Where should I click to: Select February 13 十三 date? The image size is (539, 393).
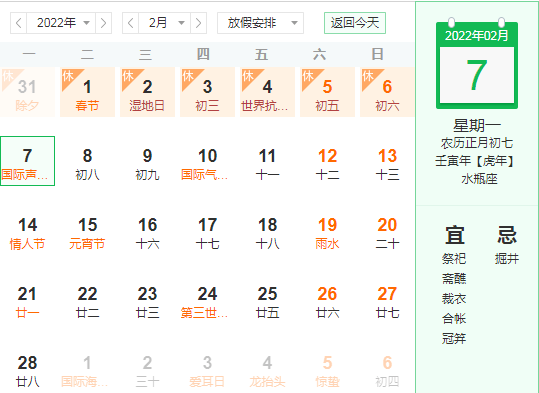(387, 161)
